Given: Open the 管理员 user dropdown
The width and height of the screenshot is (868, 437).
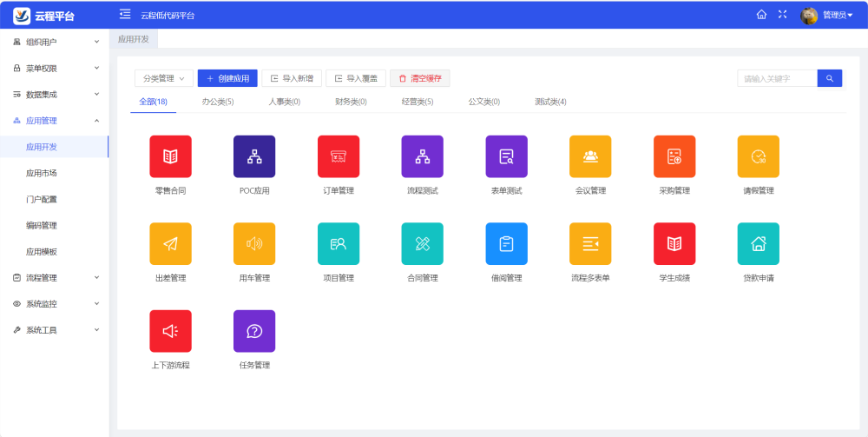Looking at the screenshot, I should (838, 16).
